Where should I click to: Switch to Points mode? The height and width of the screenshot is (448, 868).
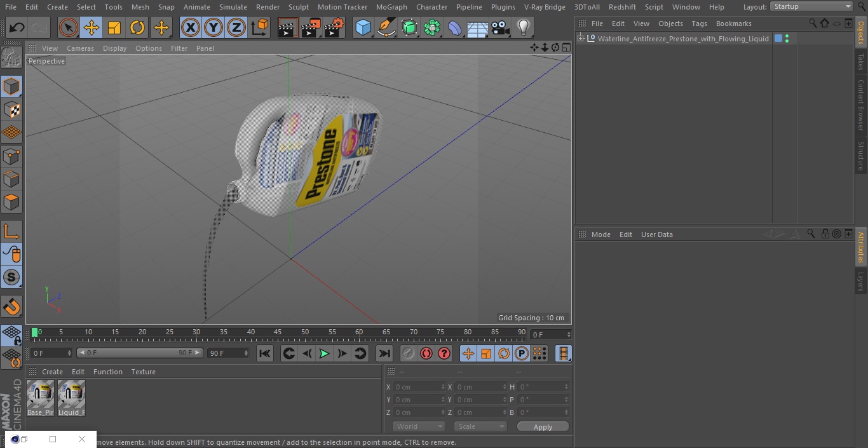pyautogui.click(x=11, y=156)
